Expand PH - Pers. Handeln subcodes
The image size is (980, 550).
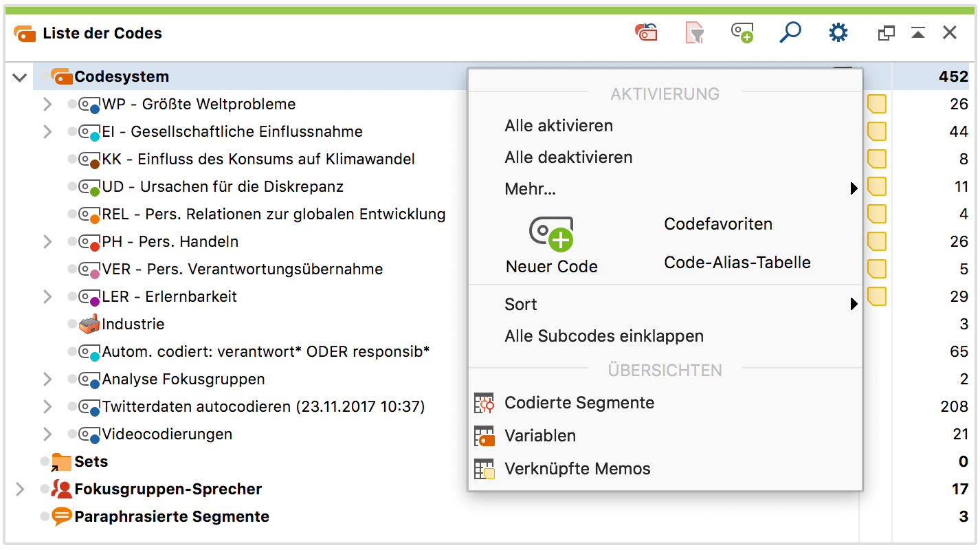tap(47, 241)
